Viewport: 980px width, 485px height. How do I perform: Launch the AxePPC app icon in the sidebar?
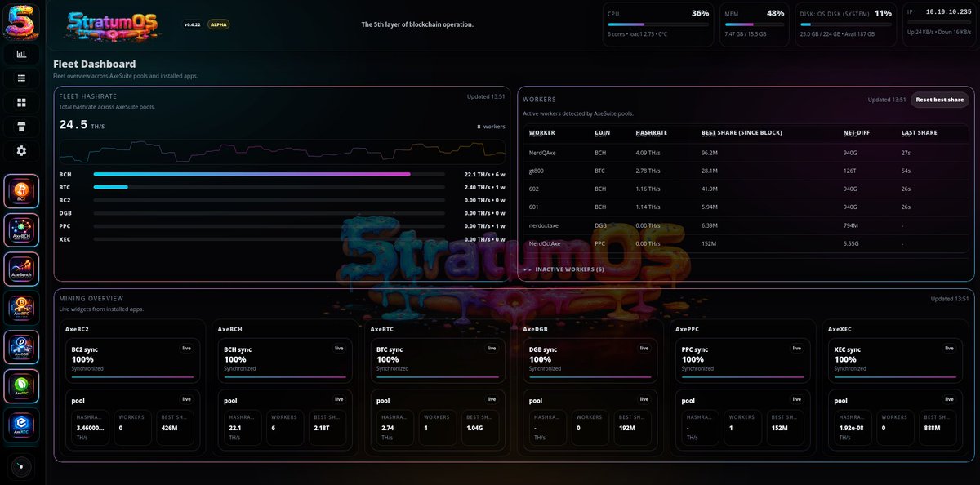coord(21,385)
